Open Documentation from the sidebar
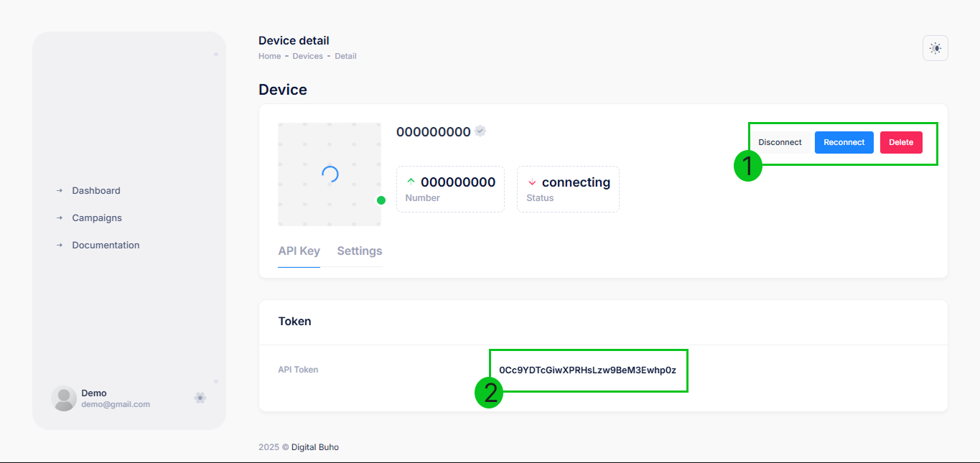Viewport: 980px width, 463px height. [106, 245]
